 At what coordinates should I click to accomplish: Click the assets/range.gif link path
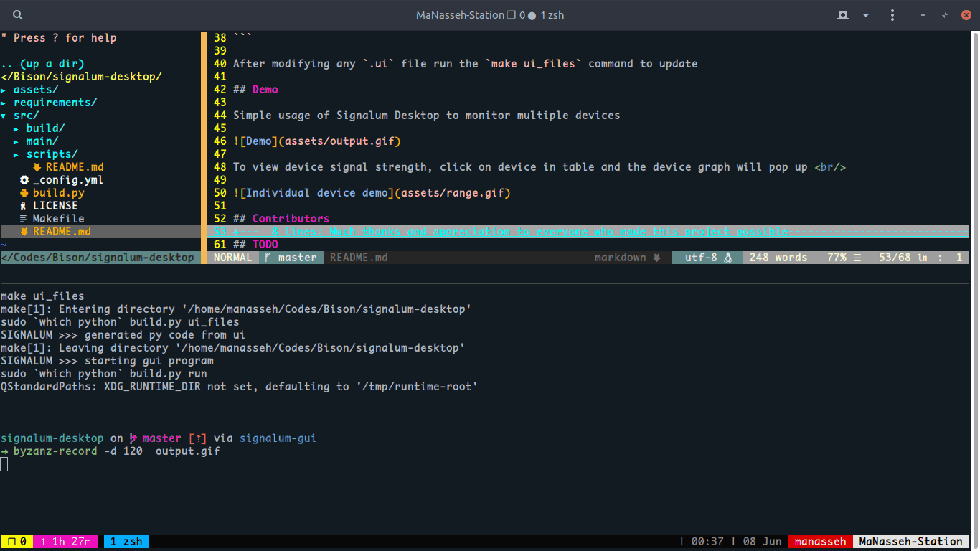(x=452, y=193)
